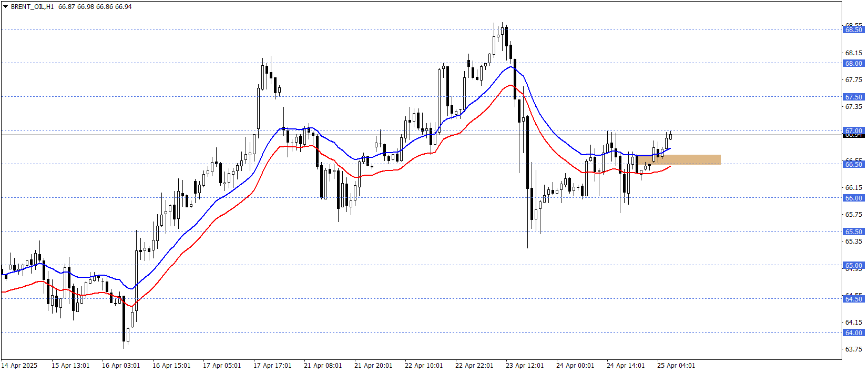This screenshot has height=372, width=868.
Task: Click the 65.00 price level label
Action: pos(853,265)
